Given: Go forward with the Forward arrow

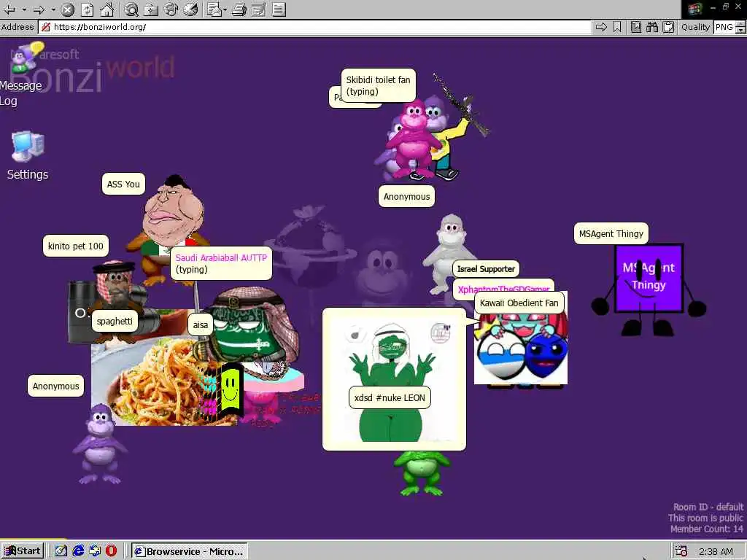Looking at the screenshot, I should click(39, 9).
